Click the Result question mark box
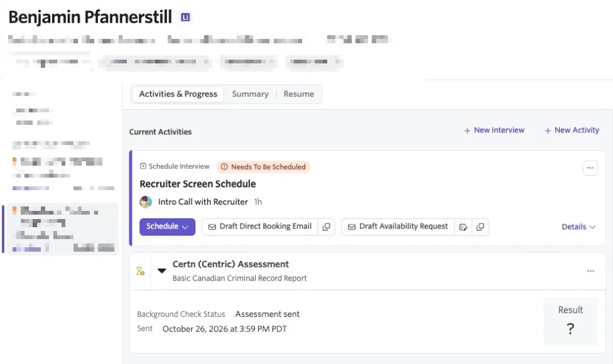 click(x=570, y=321)
